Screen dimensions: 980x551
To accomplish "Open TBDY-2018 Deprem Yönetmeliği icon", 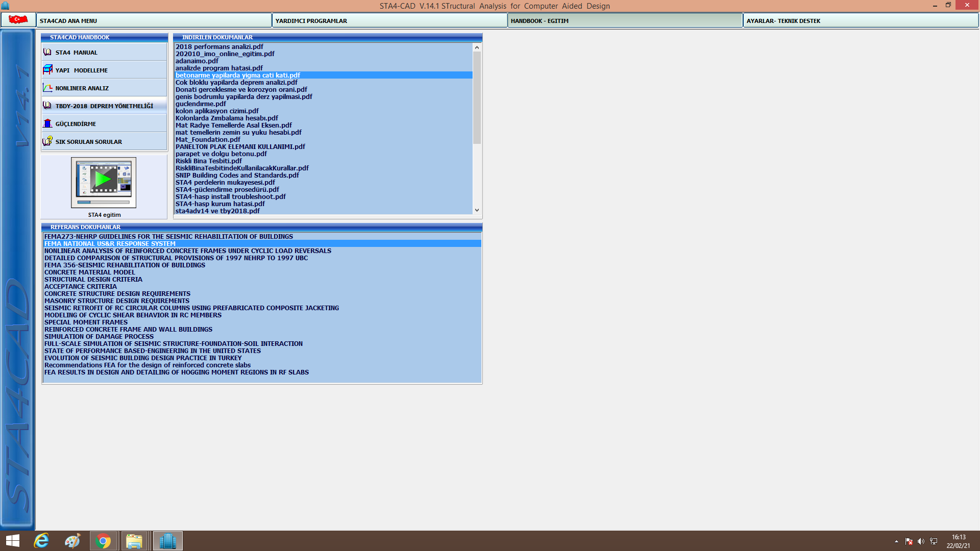I will 47,106.
